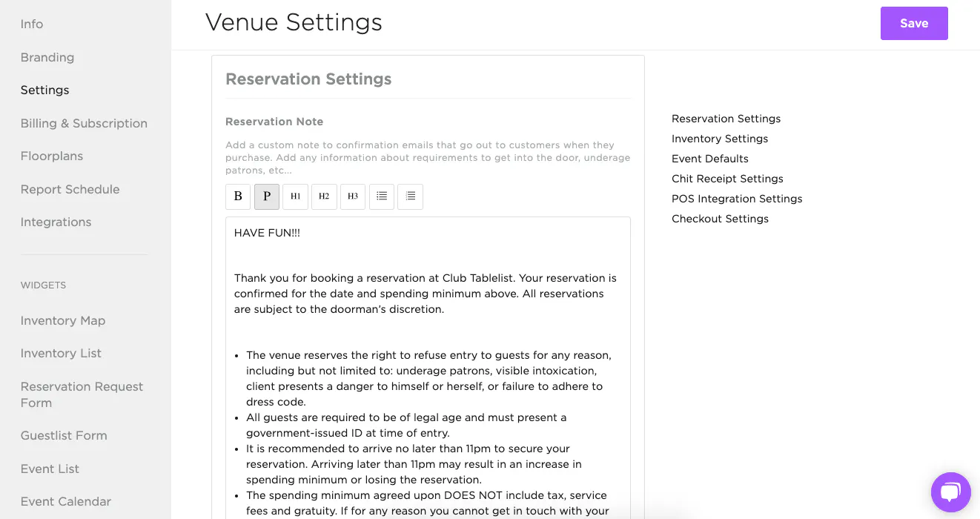Apply H2 heading format
This screenshot has height=519, width=980.
pos(324,196)
